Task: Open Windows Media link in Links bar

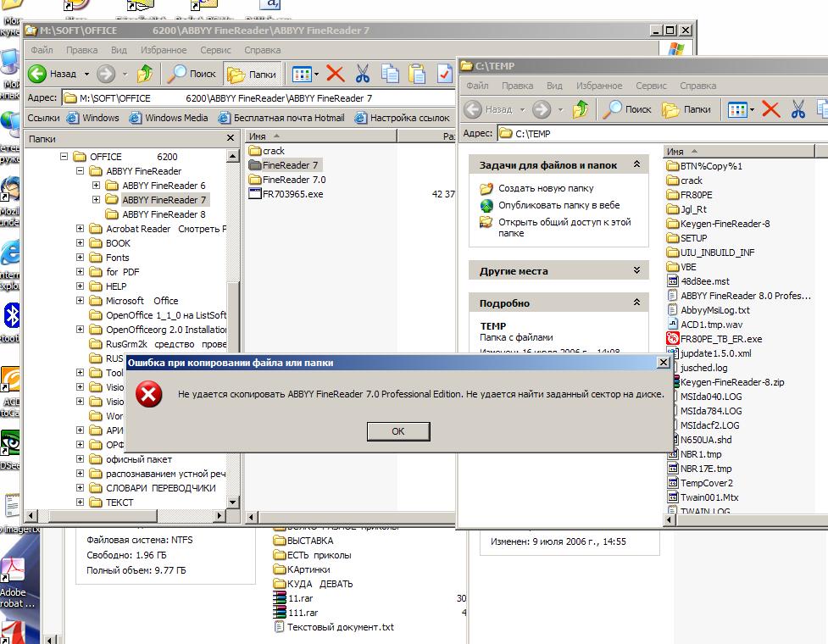Action: click(169, 118)
